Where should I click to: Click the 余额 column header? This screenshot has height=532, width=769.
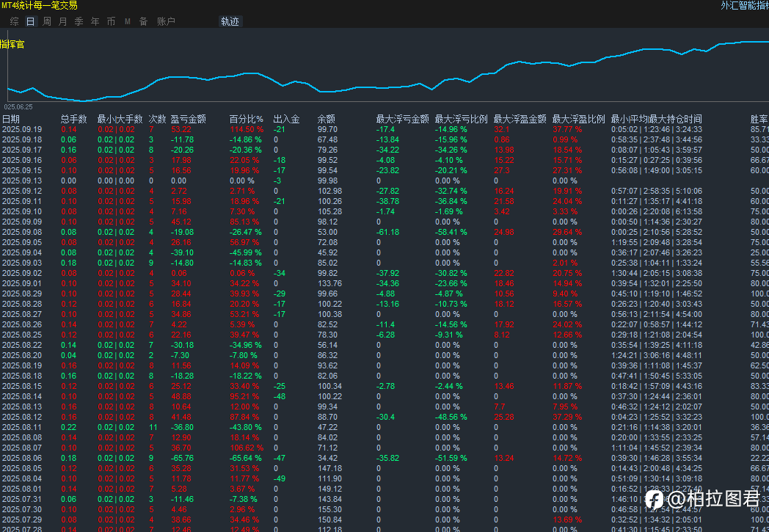326,119
